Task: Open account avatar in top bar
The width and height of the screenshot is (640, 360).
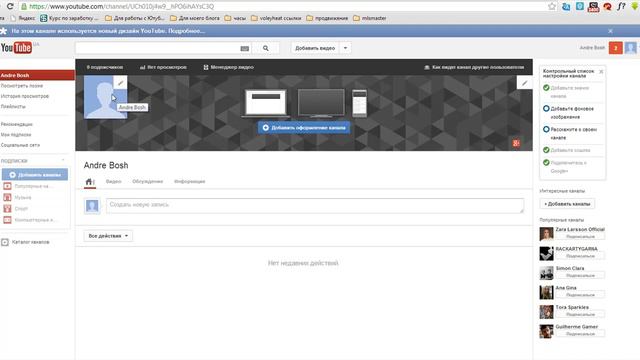Action: click(631, 48)
